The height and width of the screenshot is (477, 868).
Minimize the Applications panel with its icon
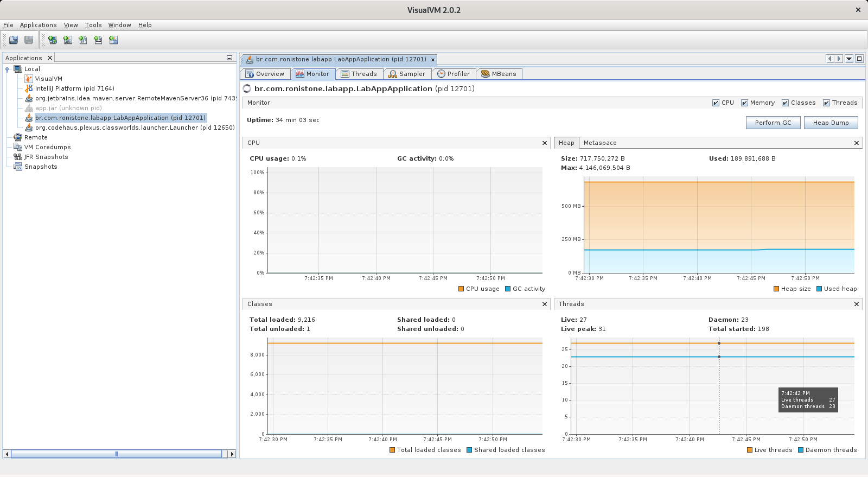pyautogui.click(x=229, y=58)
